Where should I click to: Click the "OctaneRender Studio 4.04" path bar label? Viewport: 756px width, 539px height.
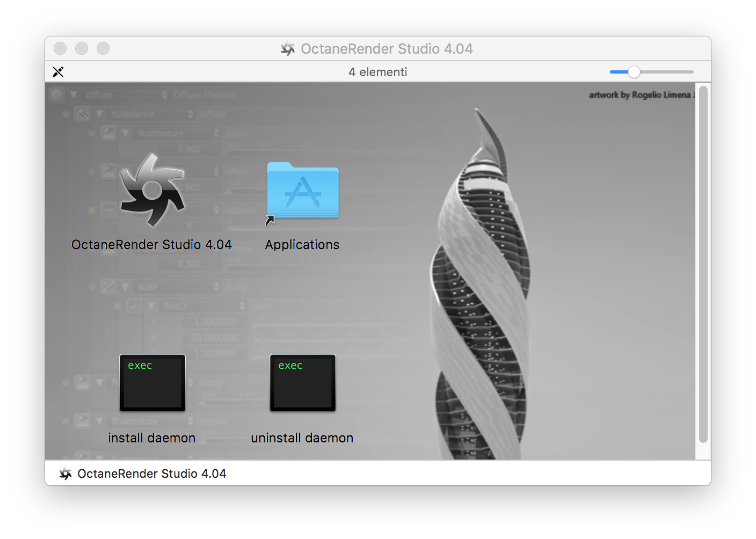[x=152, y=474]
